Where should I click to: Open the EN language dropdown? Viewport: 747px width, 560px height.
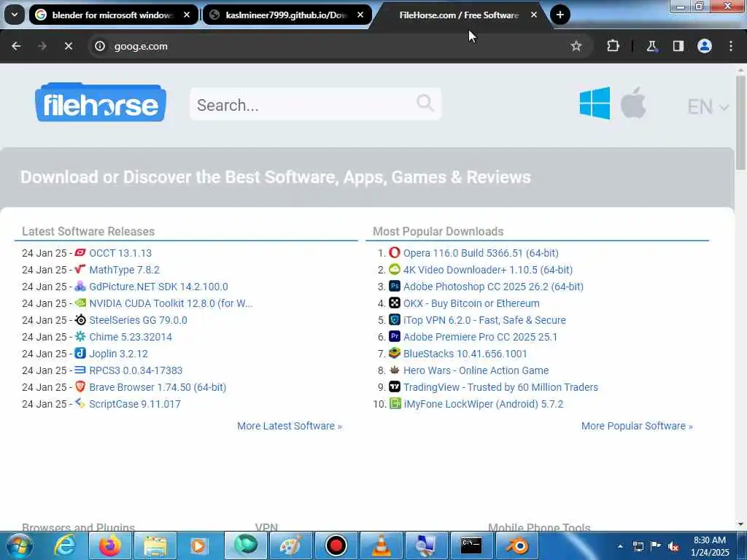(708, 106)
